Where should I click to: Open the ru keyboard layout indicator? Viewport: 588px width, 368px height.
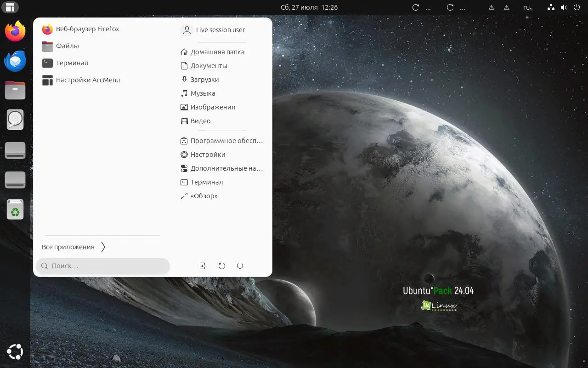(x=527, y=7)
